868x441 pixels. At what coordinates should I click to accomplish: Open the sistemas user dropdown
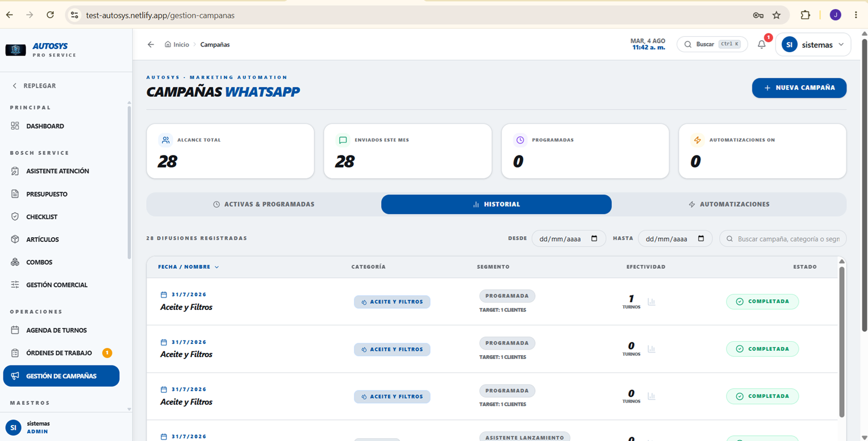point(813,45)
